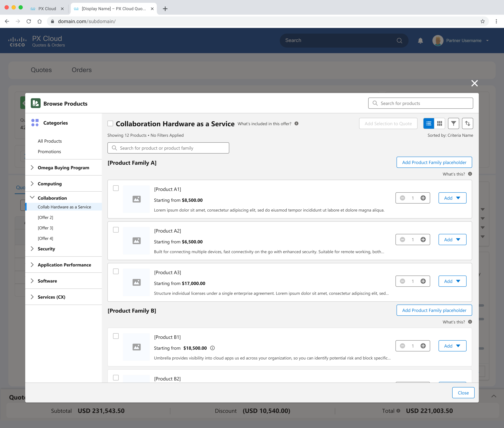
Task: Bookmark page with star icon
Action: click(x=482, y=21)
